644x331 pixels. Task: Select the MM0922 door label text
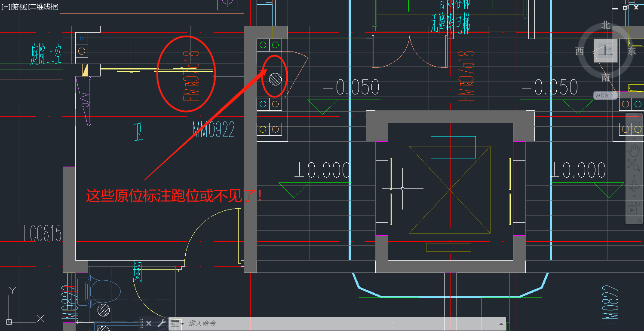point(214,129)
